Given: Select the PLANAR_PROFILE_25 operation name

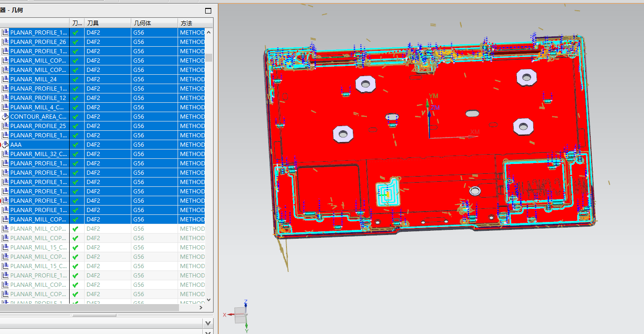Looking at the screenshot, I should coord(38,126).
